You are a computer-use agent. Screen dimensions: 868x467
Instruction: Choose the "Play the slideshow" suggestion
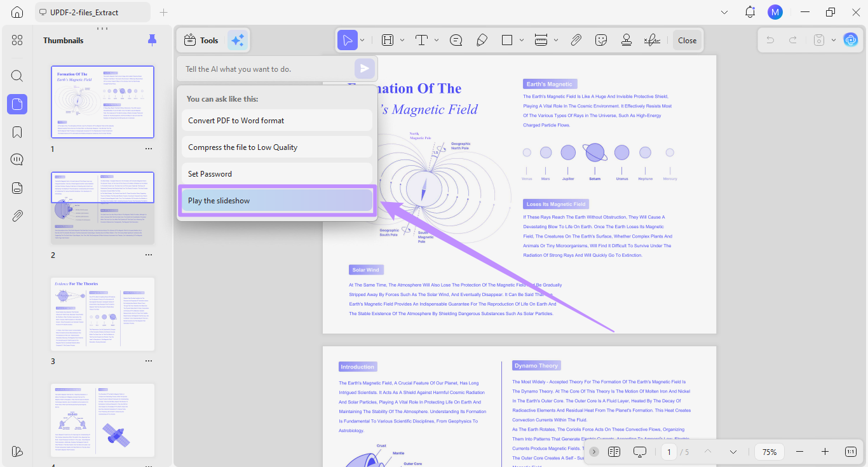[x=277, y=201]
